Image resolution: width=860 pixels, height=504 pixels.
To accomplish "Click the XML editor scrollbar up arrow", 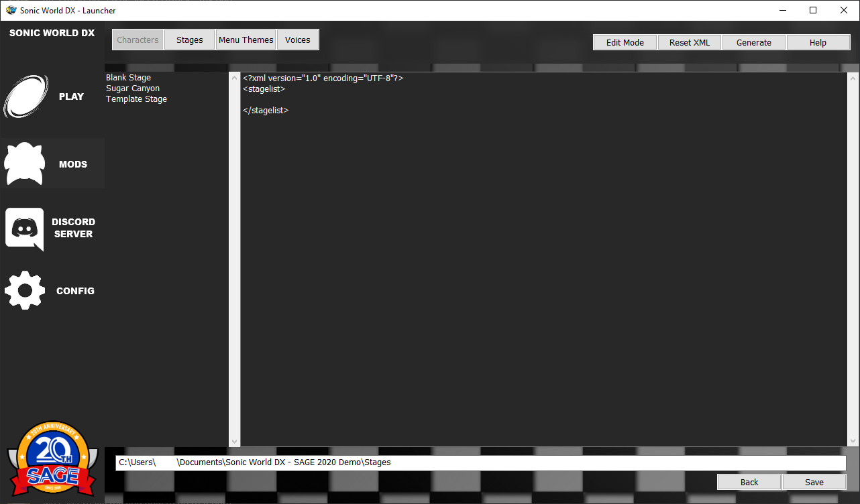I will pyautogui.click(x=853, y=78).
